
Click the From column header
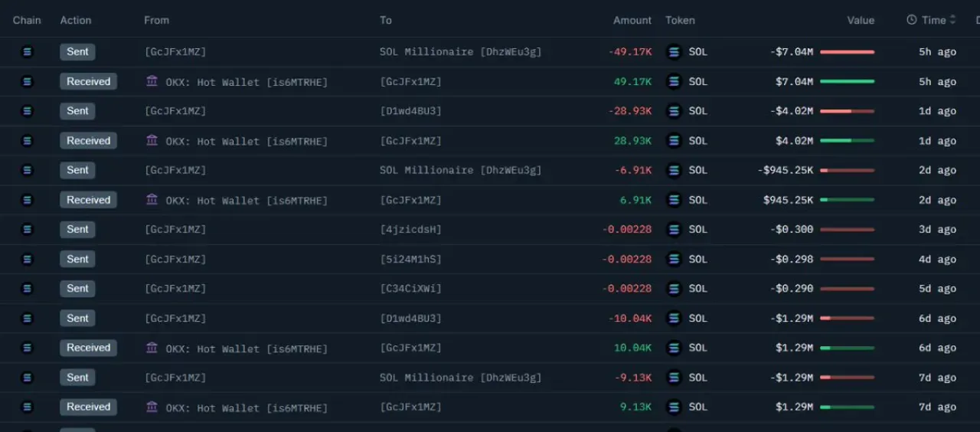pos(157,20)
